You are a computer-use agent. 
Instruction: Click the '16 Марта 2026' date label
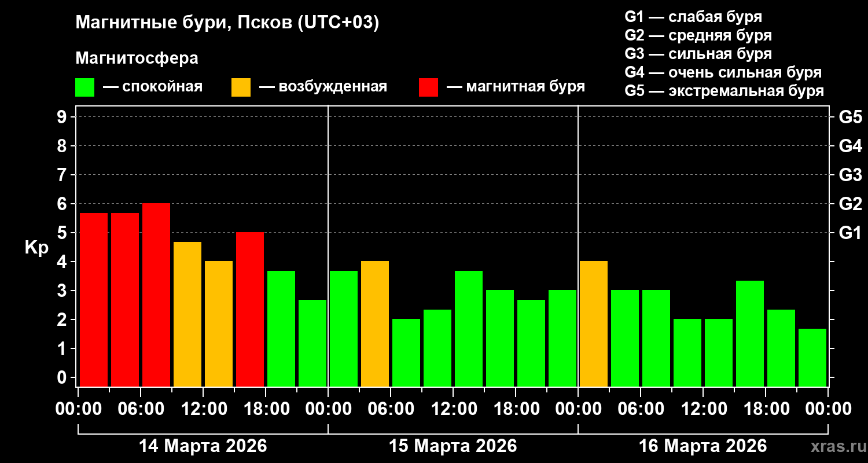click(703, 446)
